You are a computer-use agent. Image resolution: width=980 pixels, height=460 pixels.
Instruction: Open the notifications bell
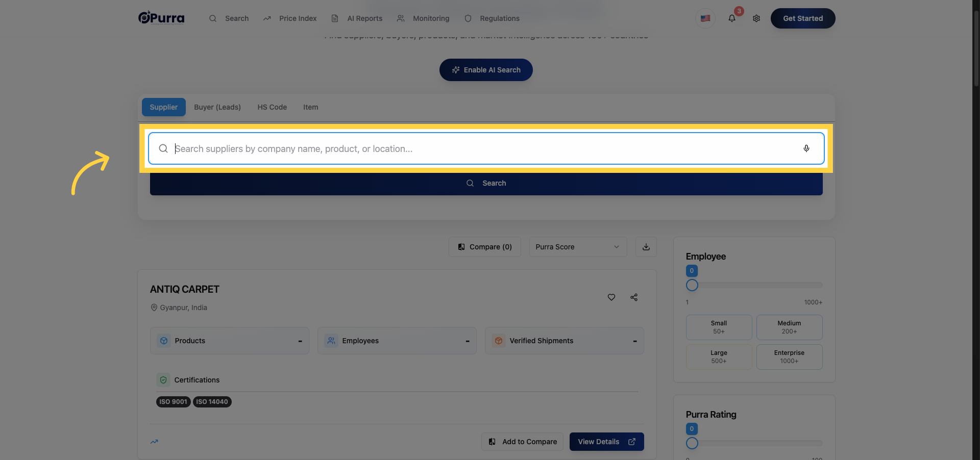pyautogui.click(x=732, y=18)
